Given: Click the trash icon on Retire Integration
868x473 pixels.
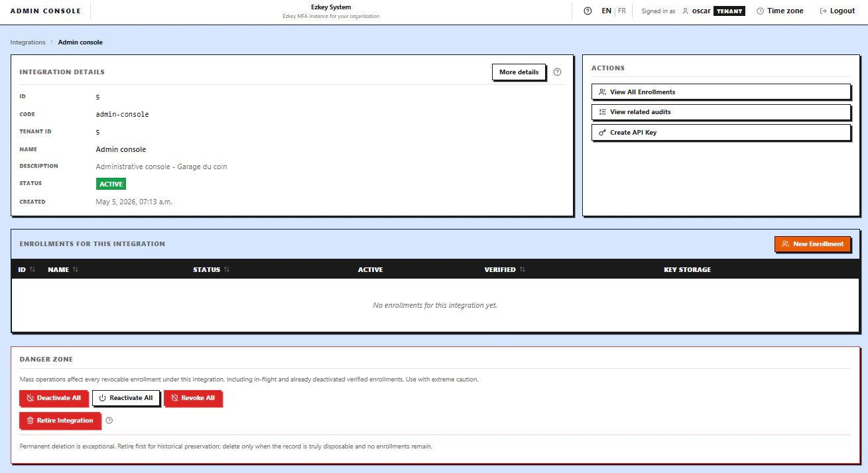Looking at the screenshot, I should (x=30, y=421).
